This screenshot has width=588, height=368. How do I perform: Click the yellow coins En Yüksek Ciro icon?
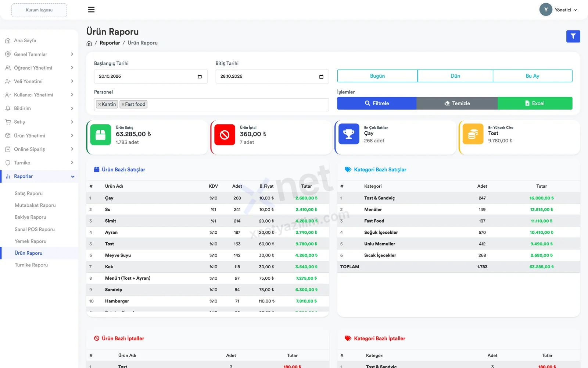pyautogui.click(x=473, y=134)
